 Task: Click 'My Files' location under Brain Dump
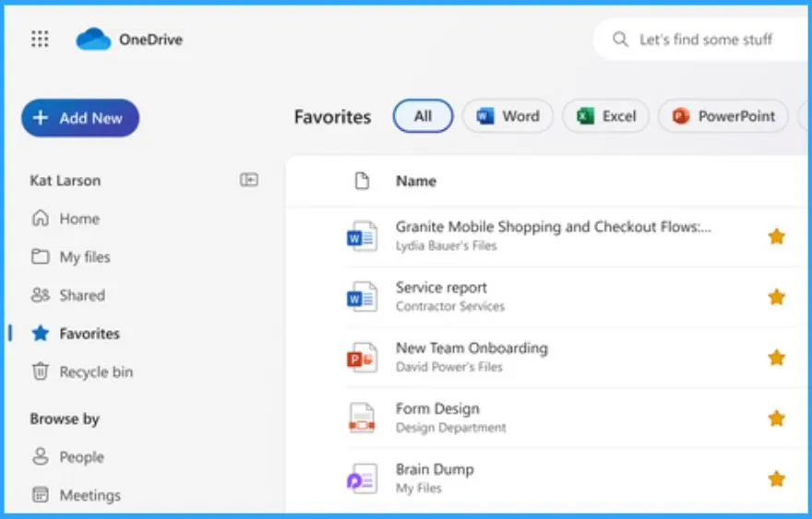418,488
